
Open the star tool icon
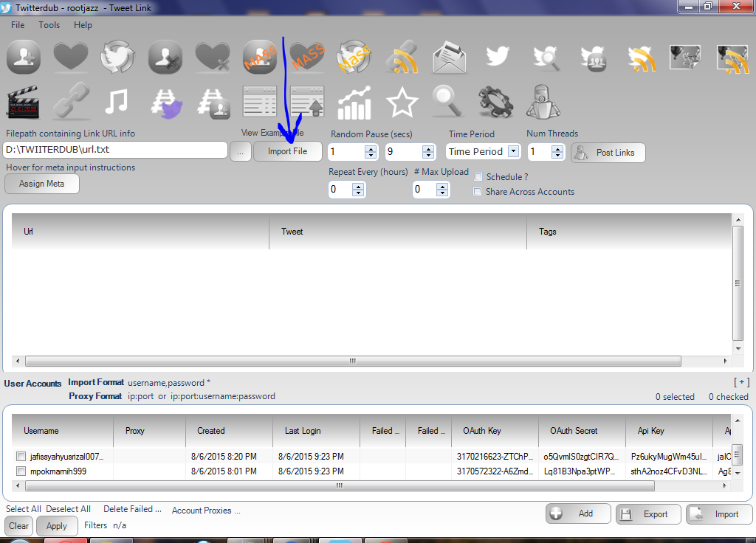tap(402, 103)
